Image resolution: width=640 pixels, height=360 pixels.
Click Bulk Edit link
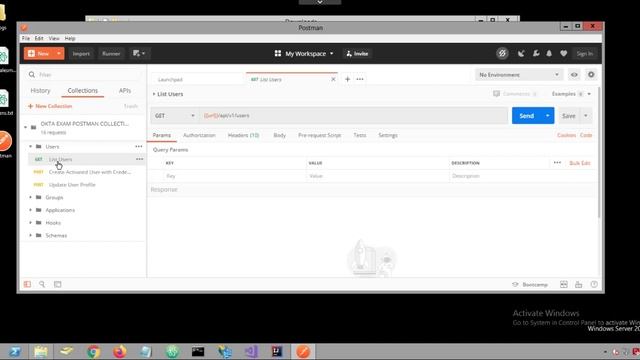580,163
